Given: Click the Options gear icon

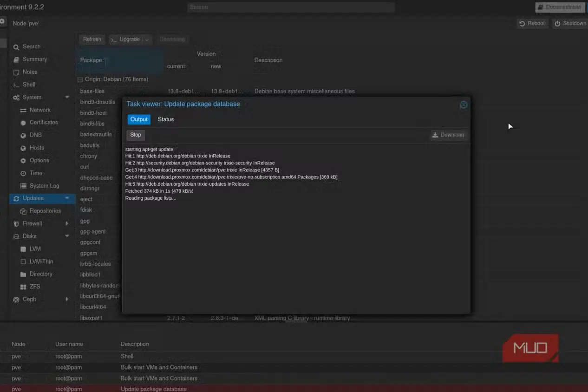Looking at the screenshot, I should [x=23, y=161].
